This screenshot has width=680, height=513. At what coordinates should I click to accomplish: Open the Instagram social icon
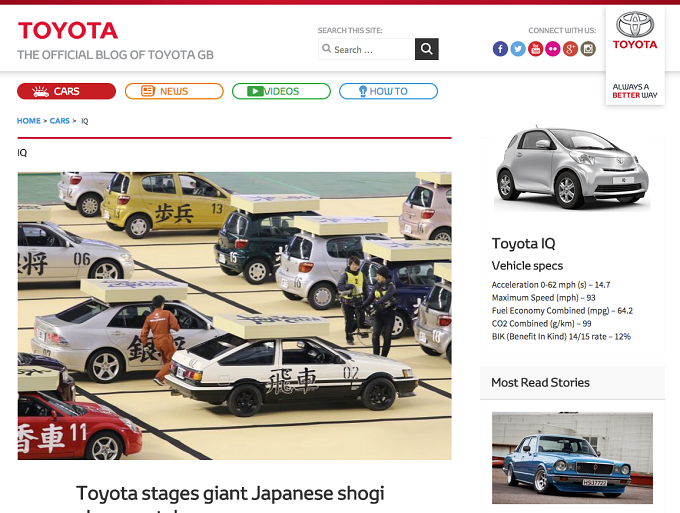[588, 49]
